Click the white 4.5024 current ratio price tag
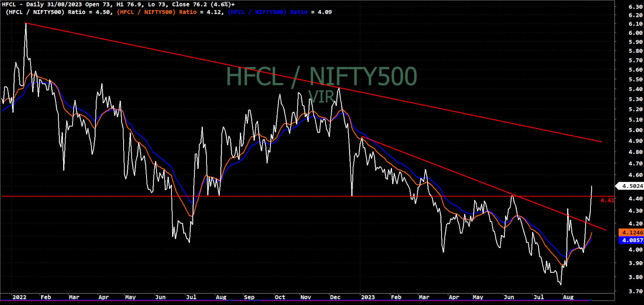Viewport: 644px width, 305px height. tap(630, 186)
